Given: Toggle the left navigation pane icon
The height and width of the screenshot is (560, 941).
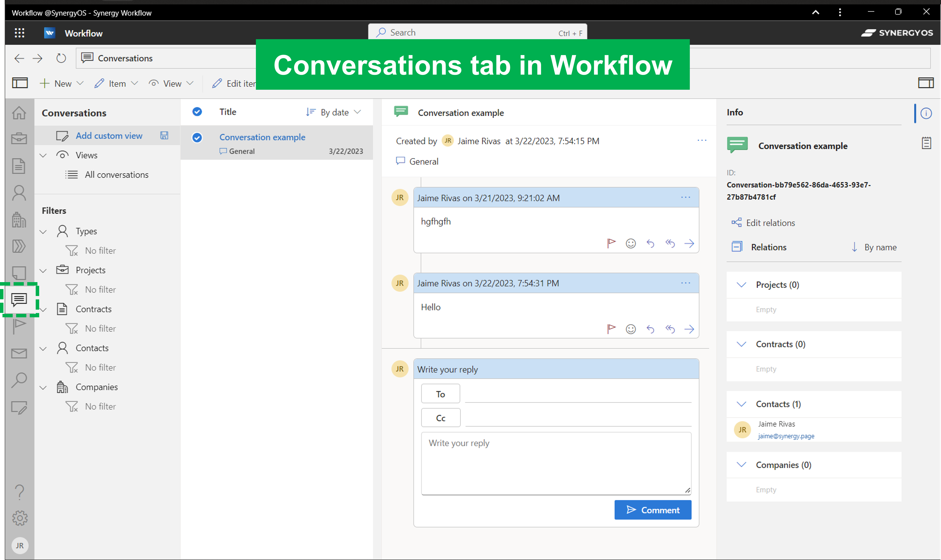Looking at the screenshot, I should click(20, 83).
